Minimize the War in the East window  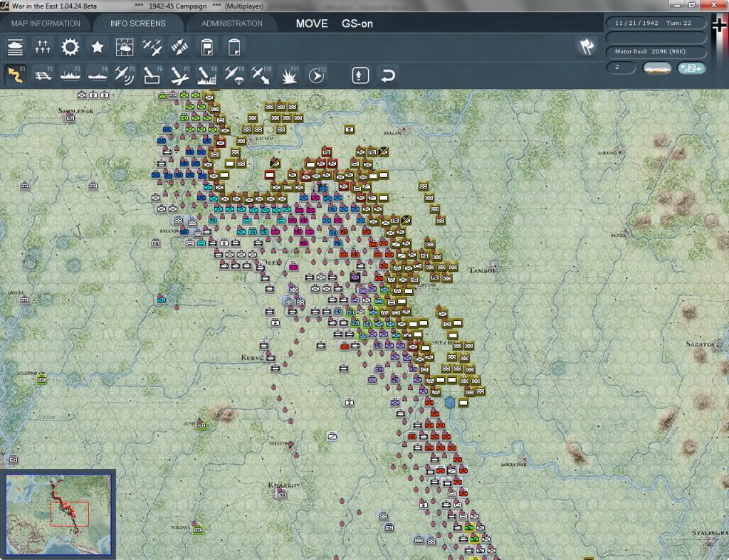coord(676,5)
